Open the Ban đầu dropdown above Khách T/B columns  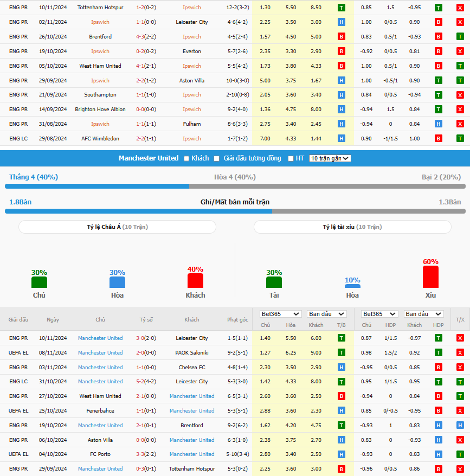click(327, 314)
